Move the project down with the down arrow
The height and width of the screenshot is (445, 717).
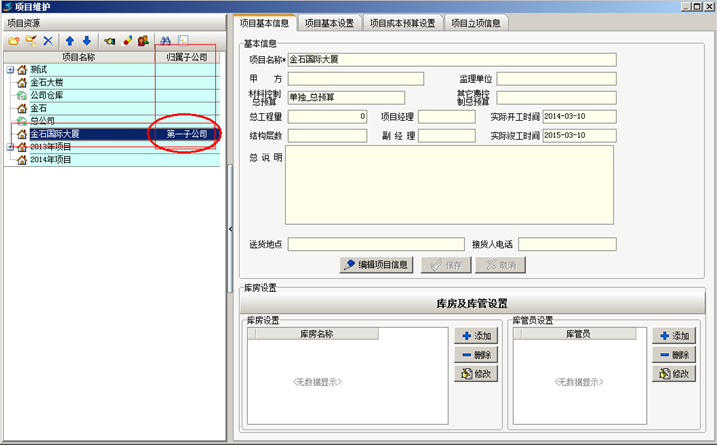tap(86, 41)
